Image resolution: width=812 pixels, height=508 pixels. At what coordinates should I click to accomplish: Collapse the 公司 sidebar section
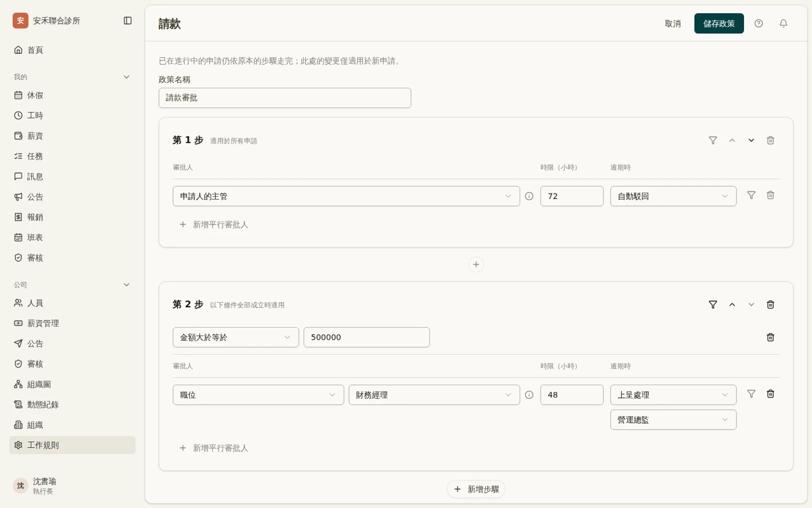pos(126,284)
